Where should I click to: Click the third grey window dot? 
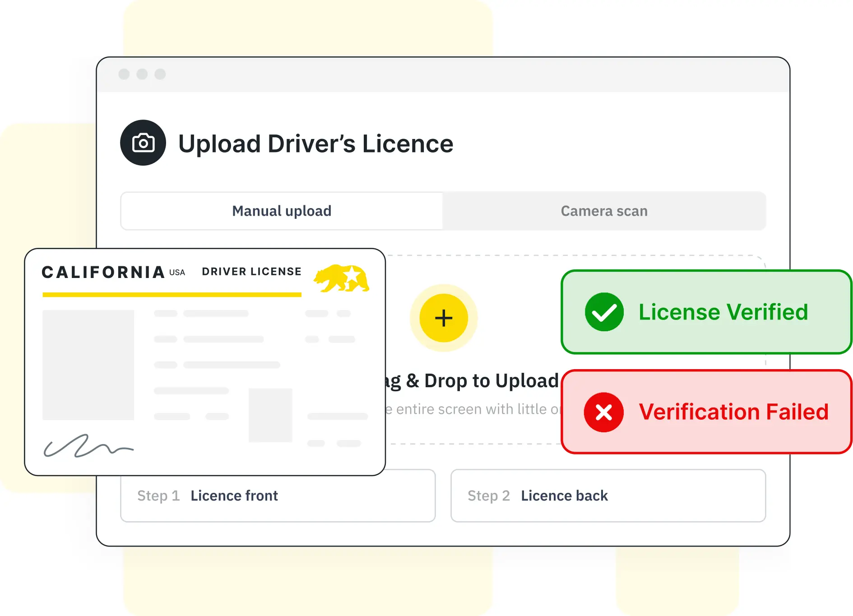[x=160, y=74]
